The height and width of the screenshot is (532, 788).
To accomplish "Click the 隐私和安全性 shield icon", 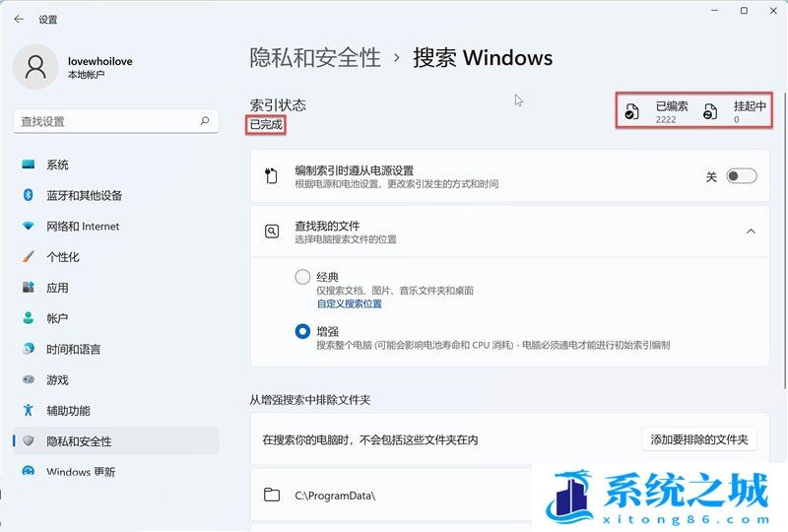I will pos(29,440).
